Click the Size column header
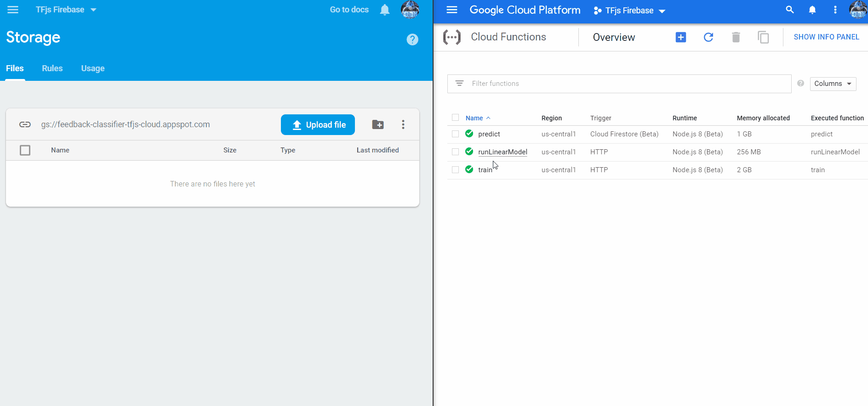 [230, 150]
